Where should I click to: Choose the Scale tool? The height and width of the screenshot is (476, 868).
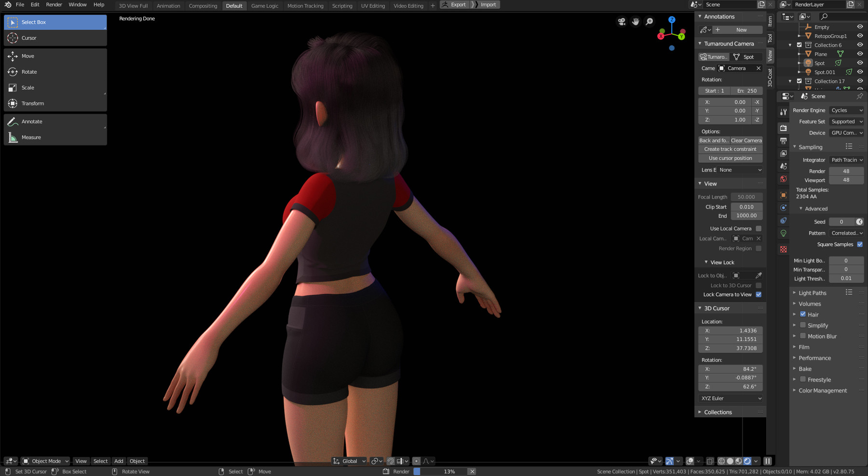(55, 88)
